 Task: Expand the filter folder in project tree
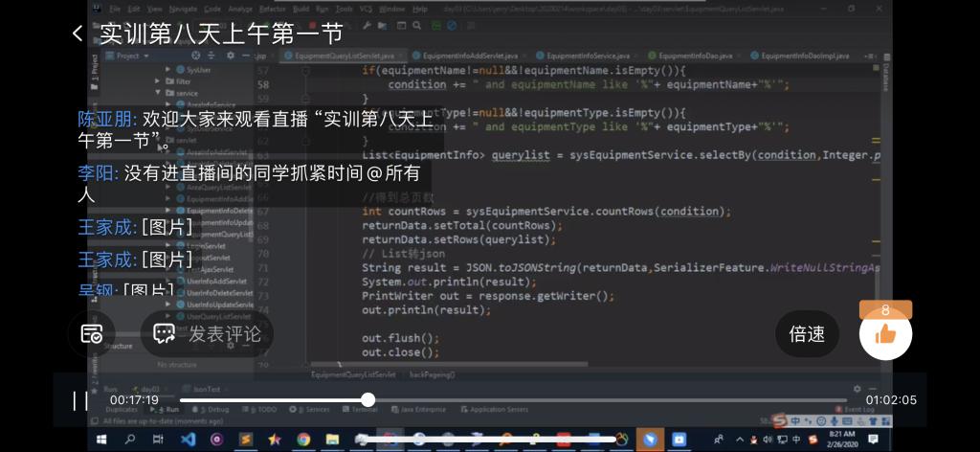tap(158, 81)
